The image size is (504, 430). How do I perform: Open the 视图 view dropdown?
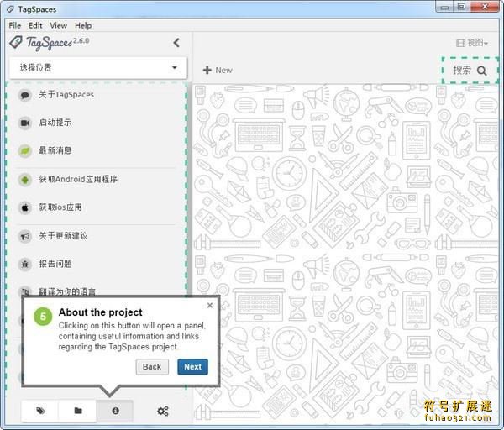click(472, 43)
